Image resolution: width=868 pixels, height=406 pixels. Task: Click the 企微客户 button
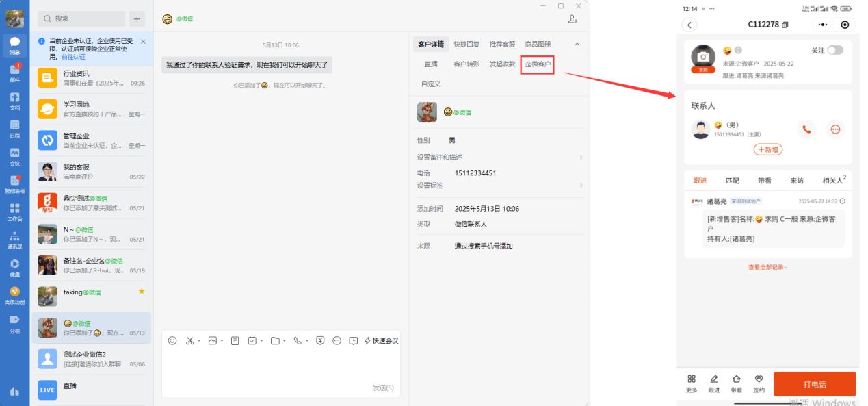click(538, 64)
